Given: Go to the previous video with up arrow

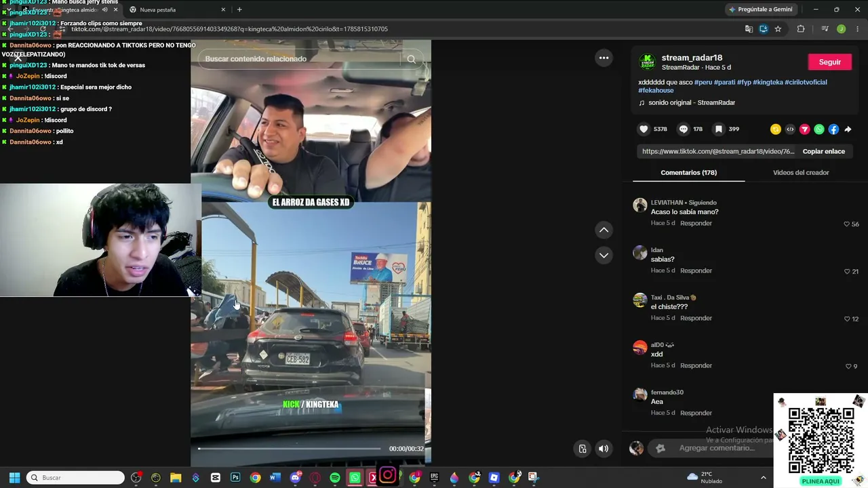Looking at the screenshot, I should (x=604, y=230).
